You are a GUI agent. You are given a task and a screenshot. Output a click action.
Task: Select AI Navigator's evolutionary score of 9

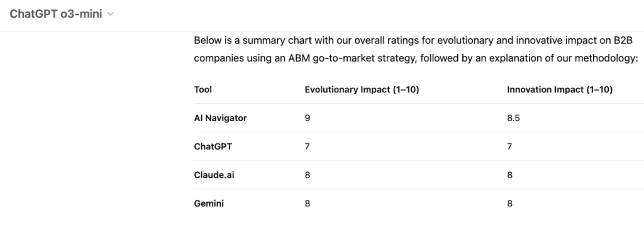307,118
